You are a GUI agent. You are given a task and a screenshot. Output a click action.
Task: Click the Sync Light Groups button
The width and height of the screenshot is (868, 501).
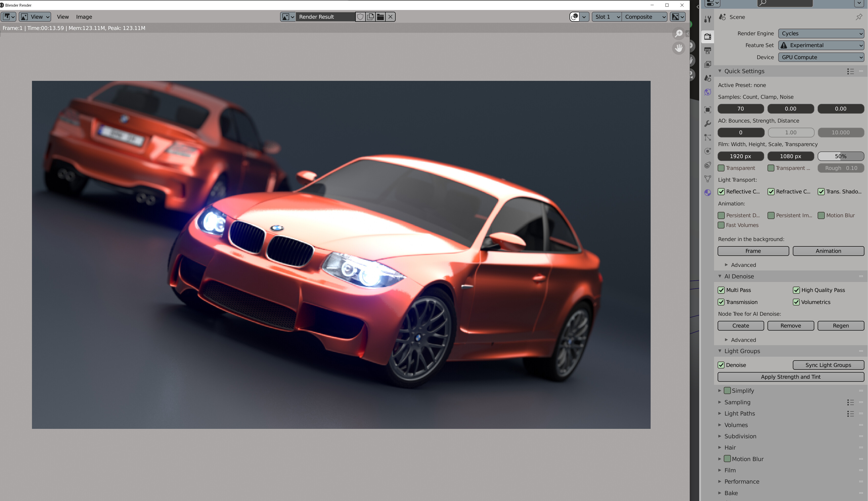point(828,365)
